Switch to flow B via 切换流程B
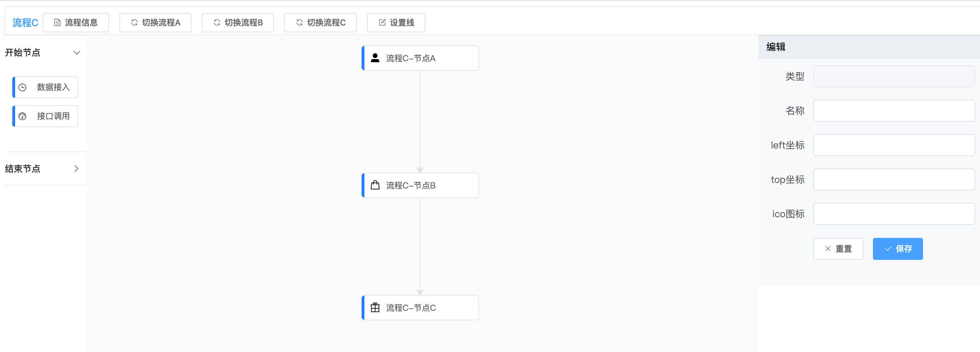 (x=238, y=23)
